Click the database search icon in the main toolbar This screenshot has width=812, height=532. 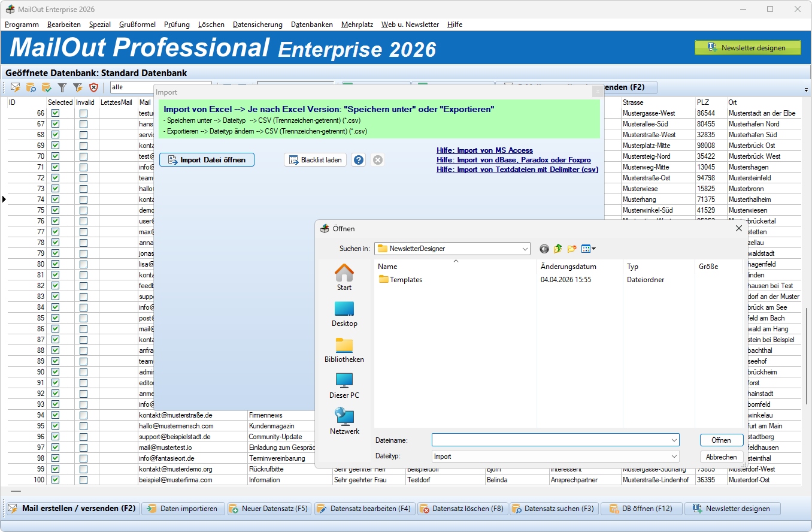31,87
